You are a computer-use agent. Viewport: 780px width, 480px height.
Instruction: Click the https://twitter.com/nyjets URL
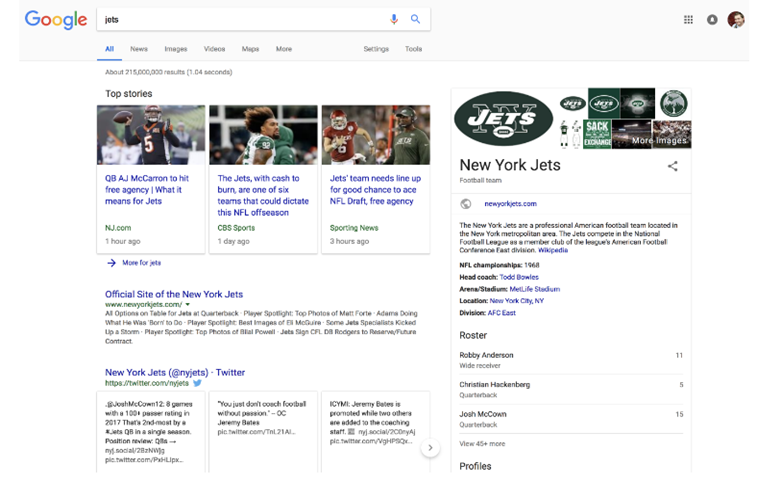tap(147, 383)
